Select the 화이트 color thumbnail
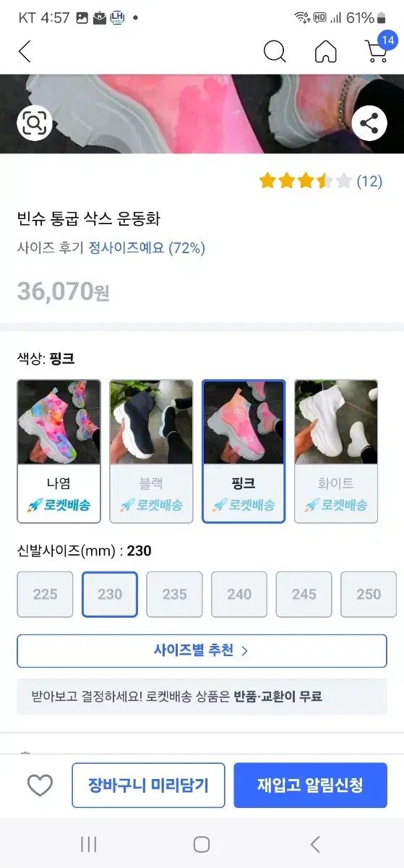404x868 pixels. click(x=336, y=451)
